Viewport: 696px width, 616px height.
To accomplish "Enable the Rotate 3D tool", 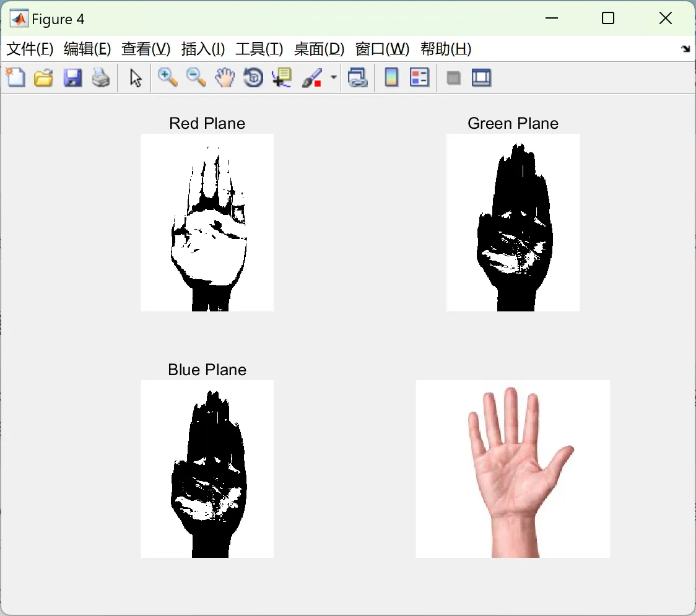I will tap(253, 78).
